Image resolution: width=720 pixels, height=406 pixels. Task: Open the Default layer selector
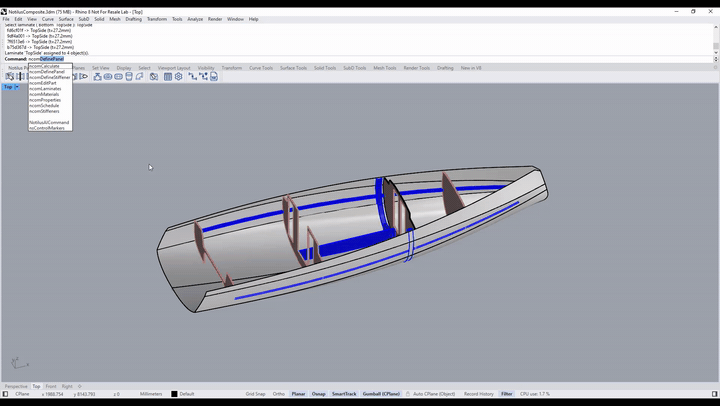[x=187, y=394]
